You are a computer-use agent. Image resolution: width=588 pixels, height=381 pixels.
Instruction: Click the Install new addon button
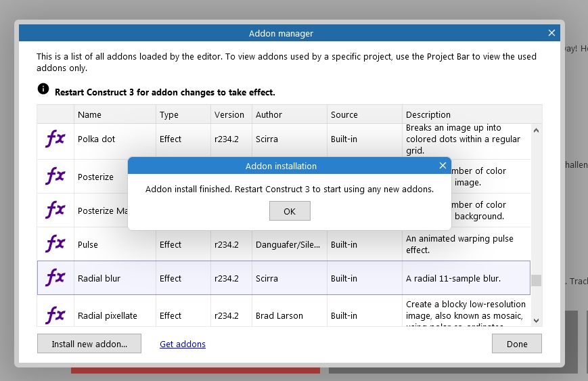click(89, 344)
